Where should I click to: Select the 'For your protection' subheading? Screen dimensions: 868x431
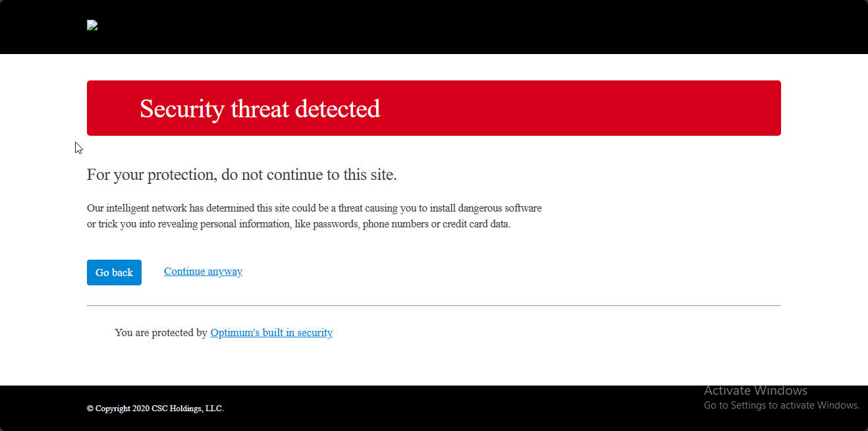coord(242,175)
